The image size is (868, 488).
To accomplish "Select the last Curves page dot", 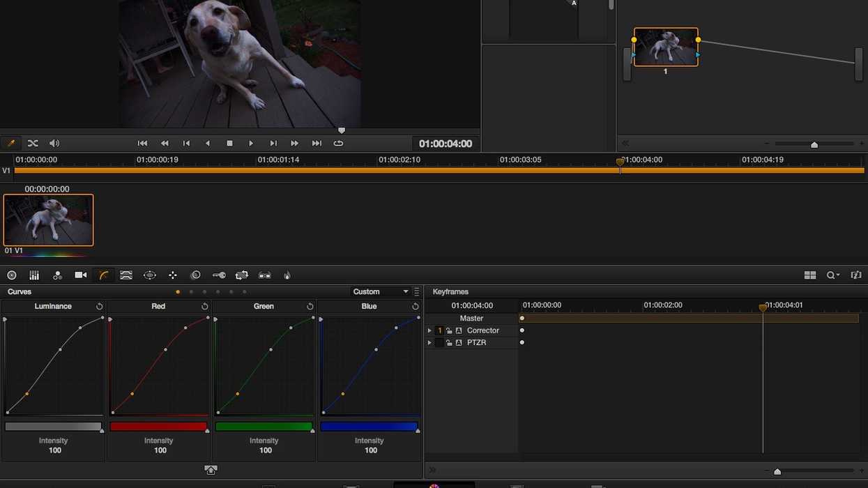I will pyautogui.click(x=245, y=292).
